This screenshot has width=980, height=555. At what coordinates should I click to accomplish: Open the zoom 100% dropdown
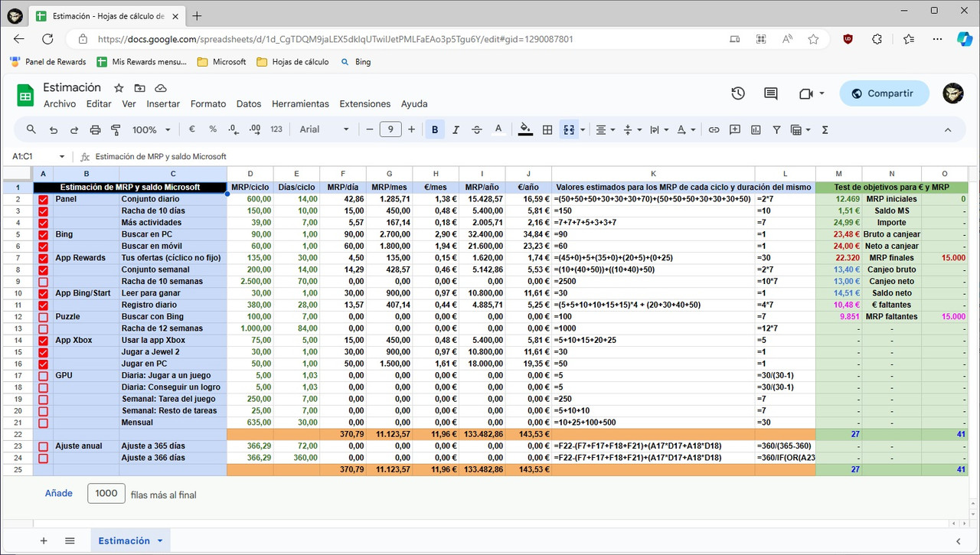152,129
